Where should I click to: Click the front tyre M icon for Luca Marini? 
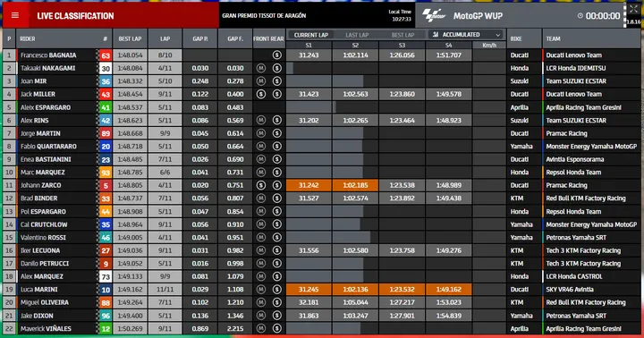click(x=261, y=290)
